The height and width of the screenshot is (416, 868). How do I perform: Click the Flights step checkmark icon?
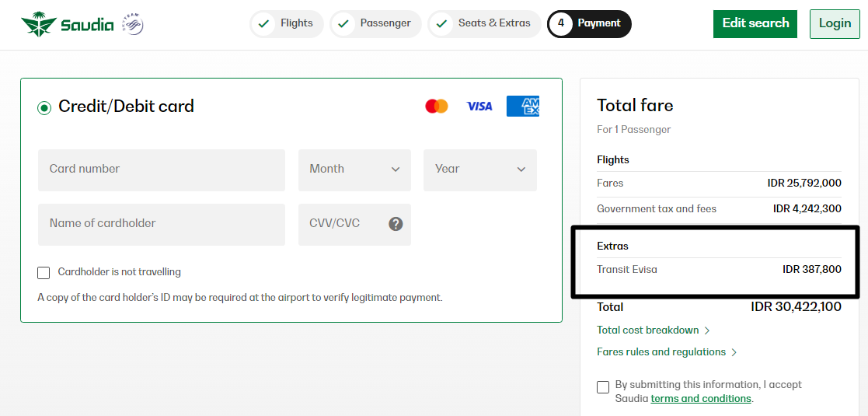[264, 23]
